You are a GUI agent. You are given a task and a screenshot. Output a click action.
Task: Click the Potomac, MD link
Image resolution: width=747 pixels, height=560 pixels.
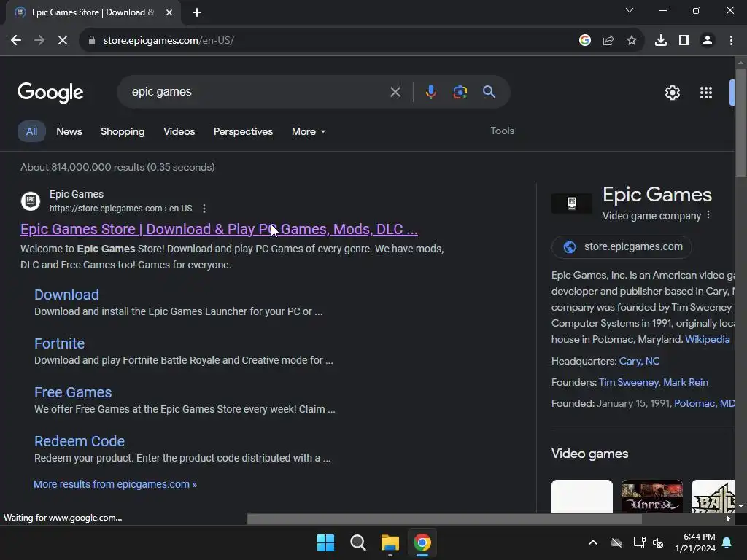tap(704, 403)
